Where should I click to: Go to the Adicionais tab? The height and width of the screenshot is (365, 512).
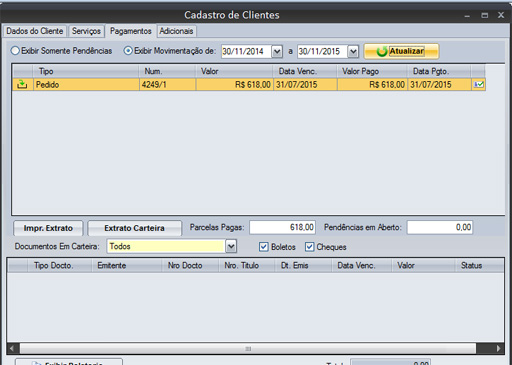176,31
